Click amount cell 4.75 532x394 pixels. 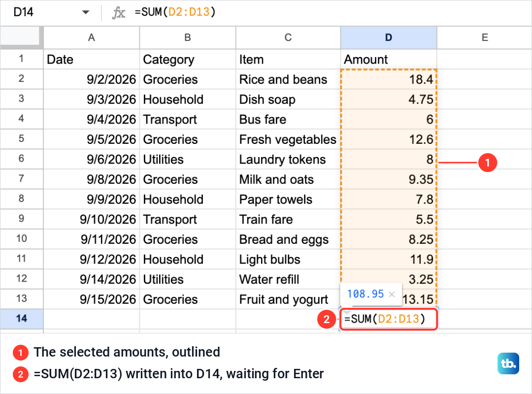[x=389, y=99]
